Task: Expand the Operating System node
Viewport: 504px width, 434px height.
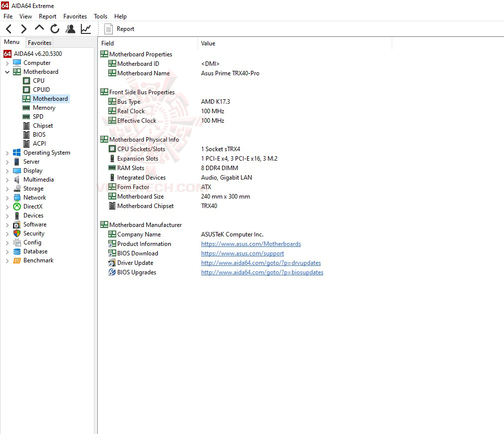Action: point(7,153)
